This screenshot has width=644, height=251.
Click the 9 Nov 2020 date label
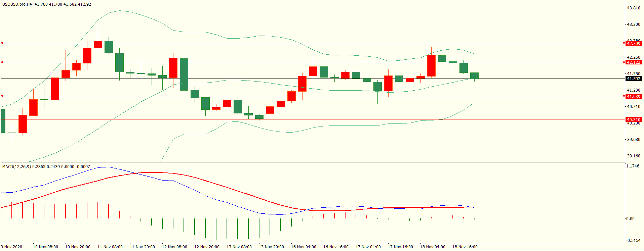point(11,247)
